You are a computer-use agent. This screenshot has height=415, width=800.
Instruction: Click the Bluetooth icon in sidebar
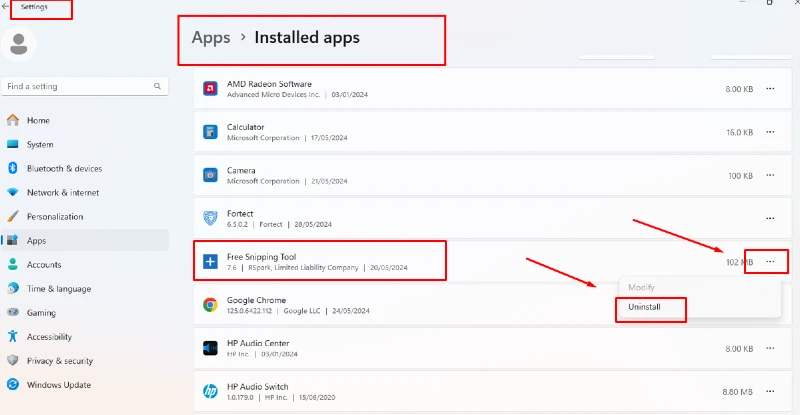[x=13, y=168]
